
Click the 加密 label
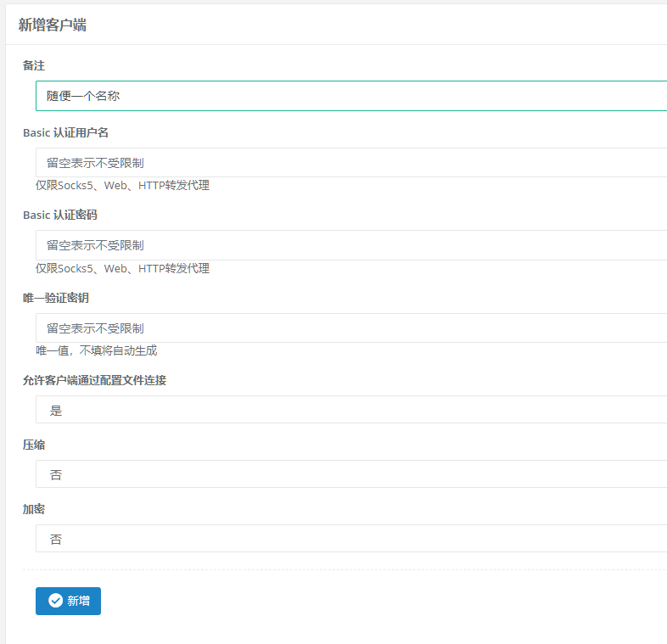pyautogui.click(x=34, y=509)
